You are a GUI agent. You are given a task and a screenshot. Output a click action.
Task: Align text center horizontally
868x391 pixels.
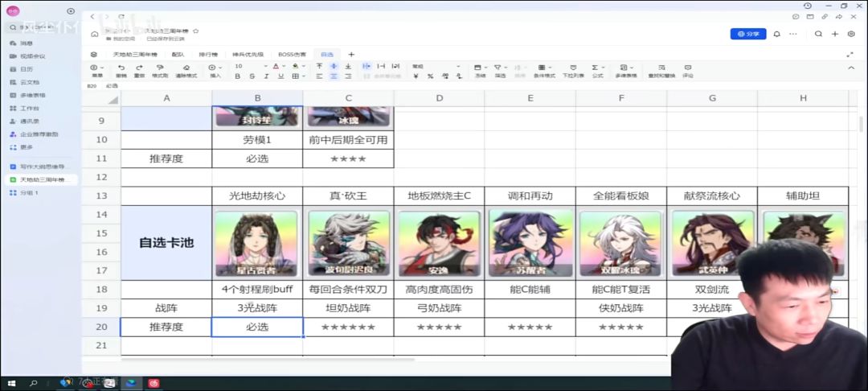pyautogui.click(x=334, y=76)
